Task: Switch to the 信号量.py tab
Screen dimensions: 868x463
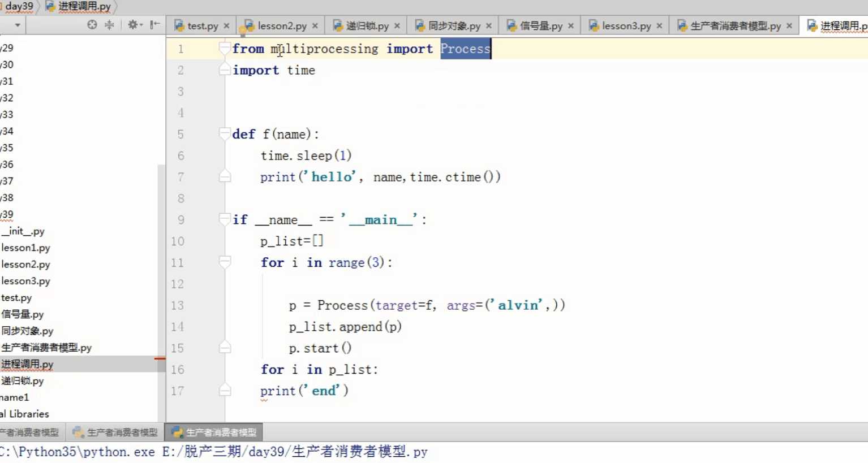Action: tap(541, 26)
